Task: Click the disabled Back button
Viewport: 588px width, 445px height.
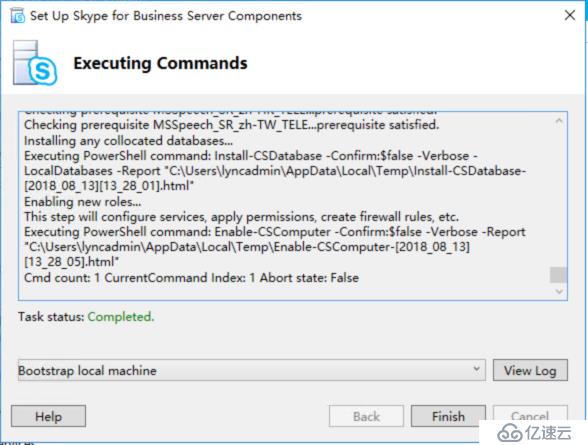Action: (x=366, y=416)
